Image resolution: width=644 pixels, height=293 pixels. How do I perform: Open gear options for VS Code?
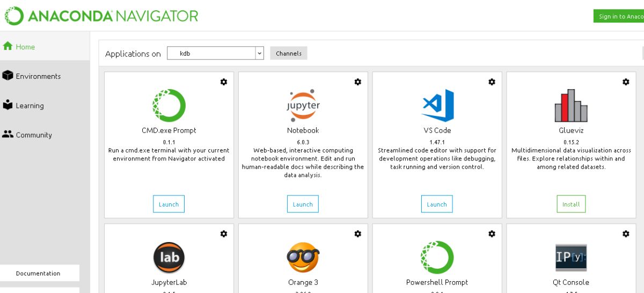point(492,82)
